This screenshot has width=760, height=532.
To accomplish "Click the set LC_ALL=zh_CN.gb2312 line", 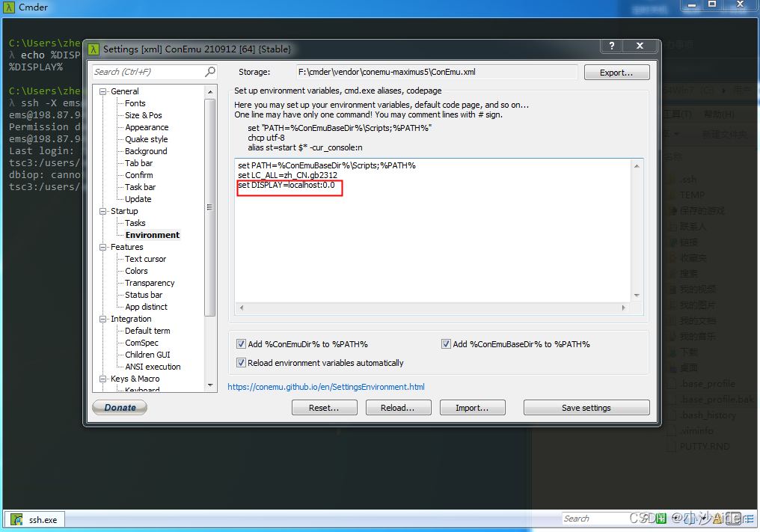I will pos(287,175).
